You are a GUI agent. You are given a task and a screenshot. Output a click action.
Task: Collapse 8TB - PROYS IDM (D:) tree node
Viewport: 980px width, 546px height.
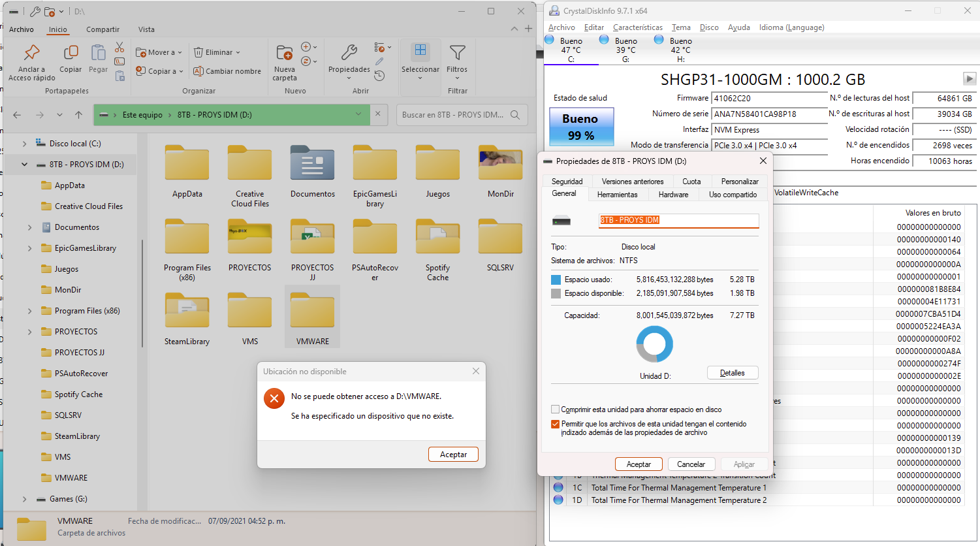[x=24, y=165]
